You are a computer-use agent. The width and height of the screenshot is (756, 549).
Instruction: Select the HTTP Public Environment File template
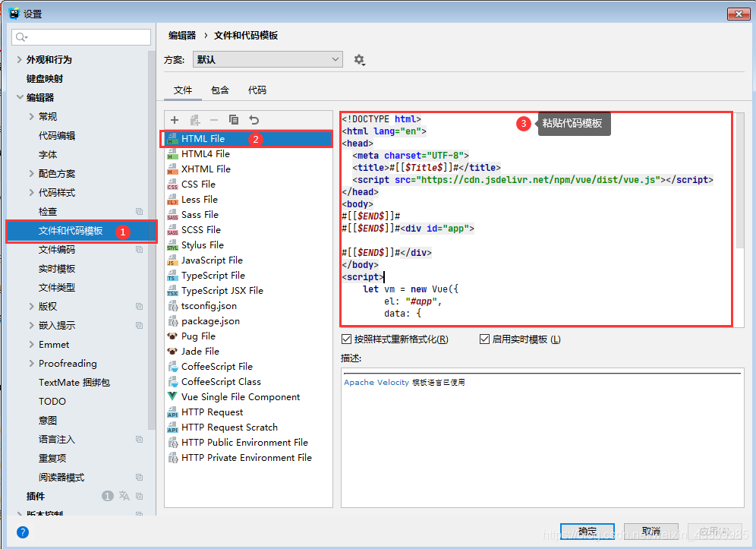pyautogui.click(x=248, y=443)
